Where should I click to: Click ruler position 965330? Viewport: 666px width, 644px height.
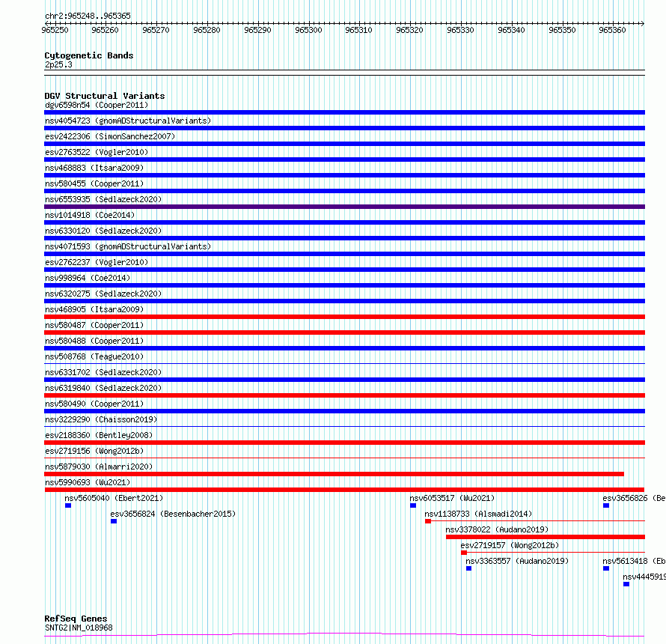(460, 30)
